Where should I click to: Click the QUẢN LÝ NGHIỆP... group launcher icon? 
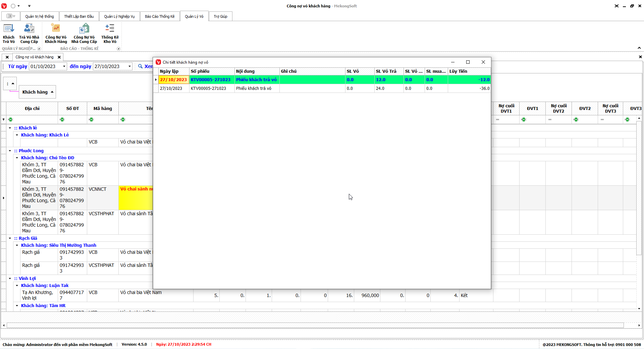pyautogui.click(x=39, y=49)
